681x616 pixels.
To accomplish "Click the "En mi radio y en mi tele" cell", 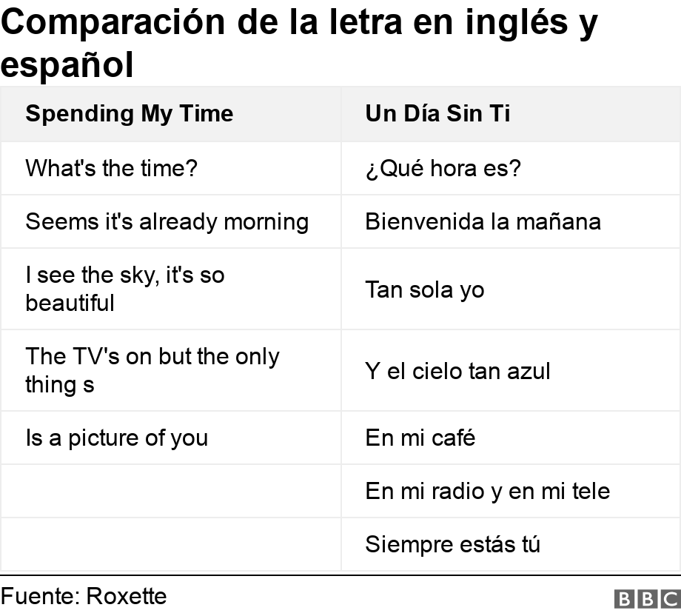I will click(487, 492).
